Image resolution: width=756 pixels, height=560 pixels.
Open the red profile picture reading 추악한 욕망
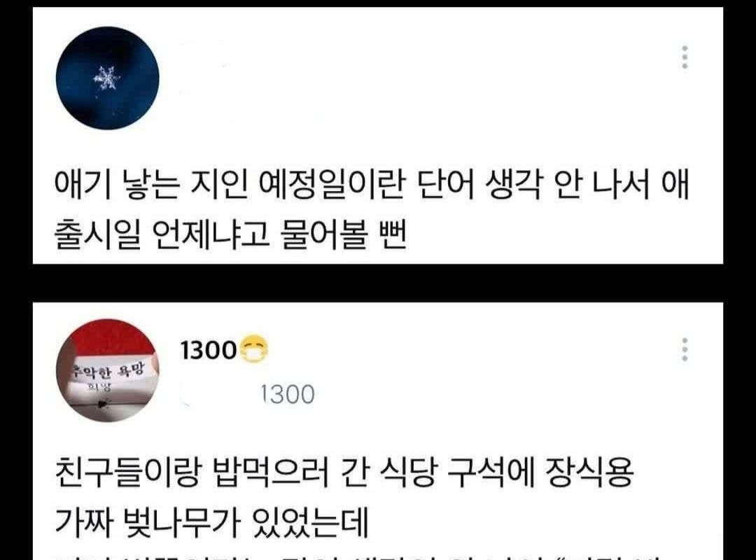108,370
